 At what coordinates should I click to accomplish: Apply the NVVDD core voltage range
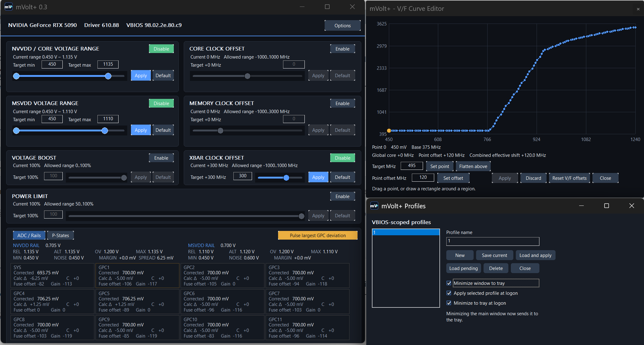coord(141,75)
